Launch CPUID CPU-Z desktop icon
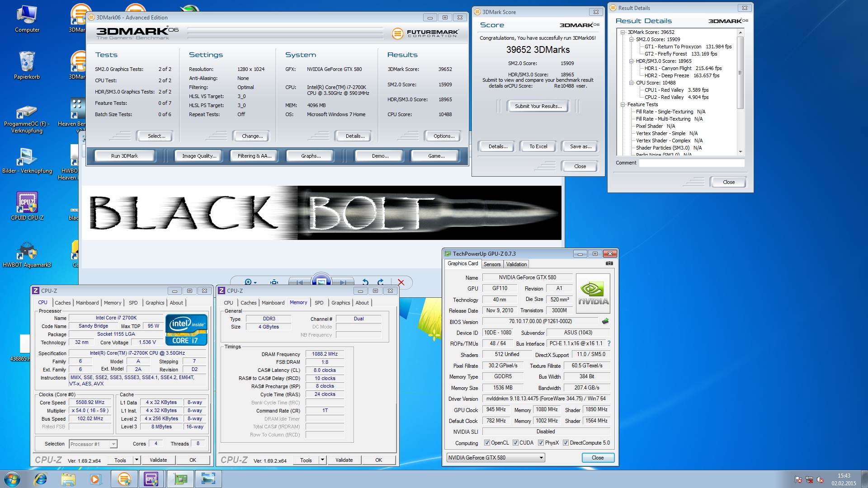The height and width of the screenshot is (488, 868). pos(27,206)
